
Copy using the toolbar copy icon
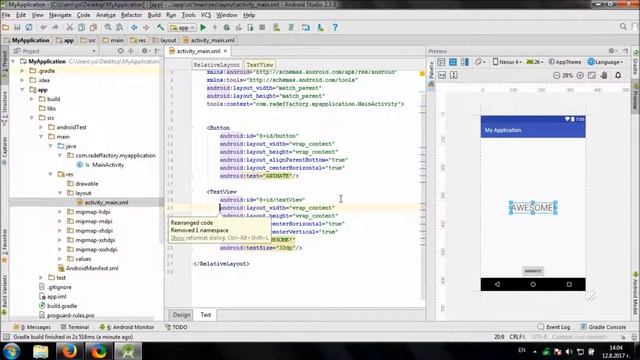coord(82,27)
